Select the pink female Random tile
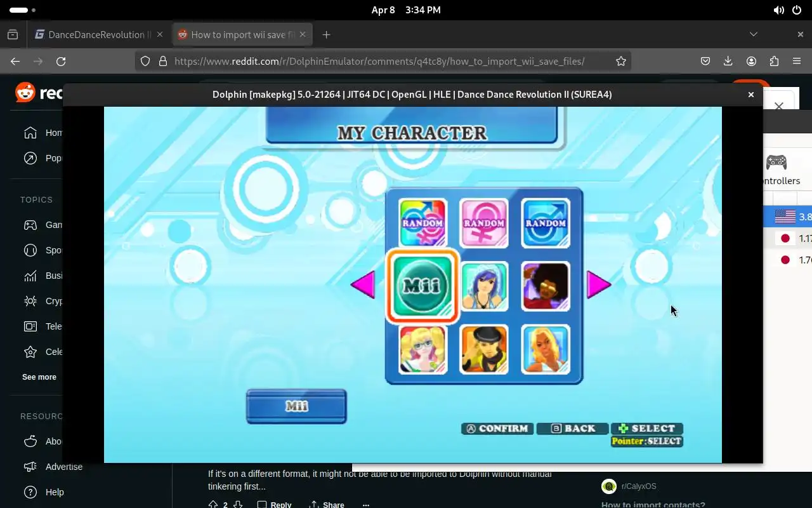812x508 pixels. [484, 223]
